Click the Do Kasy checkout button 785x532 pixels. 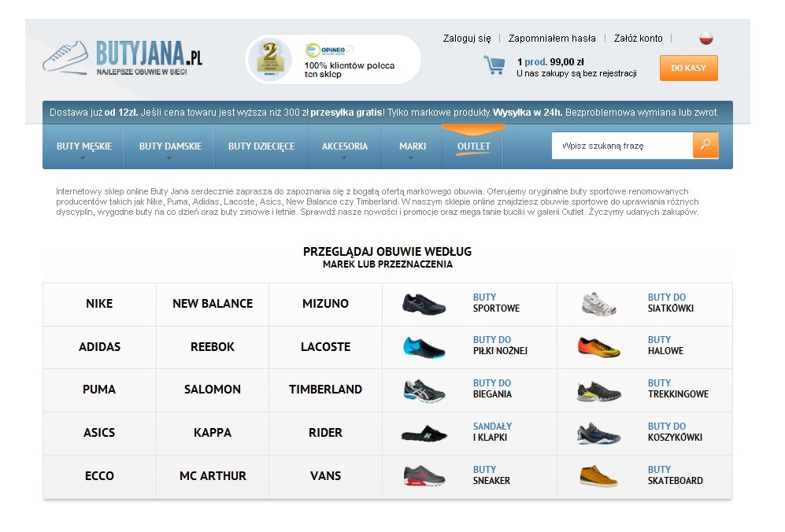pyautogui.click(x=688, y=68)
